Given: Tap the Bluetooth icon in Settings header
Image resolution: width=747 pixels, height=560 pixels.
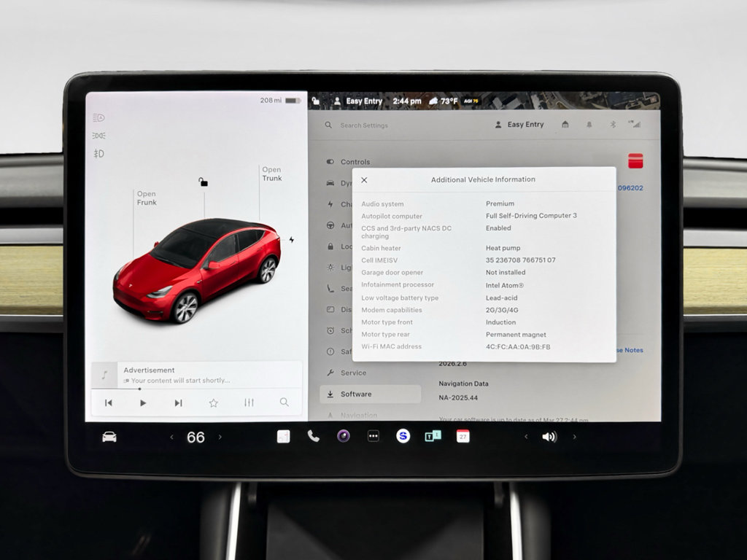Looking at the screenshot, I should click(613, 124).
